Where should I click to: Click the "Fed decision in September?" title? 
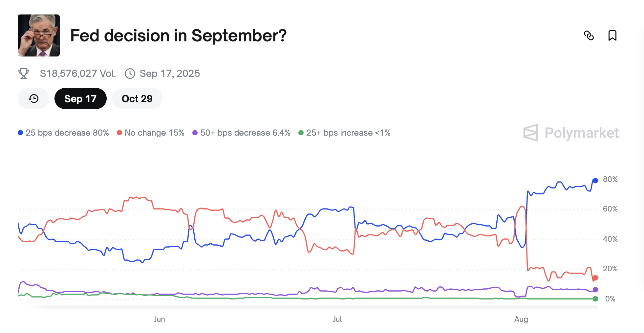(178, 35)
